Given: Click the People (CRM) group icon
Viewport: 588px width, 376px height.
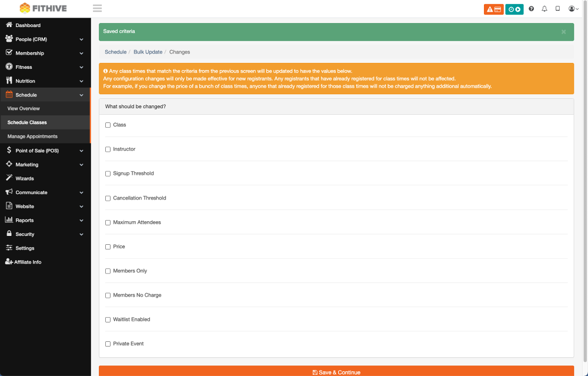Looking at the screenshot, I should point(9,39).
